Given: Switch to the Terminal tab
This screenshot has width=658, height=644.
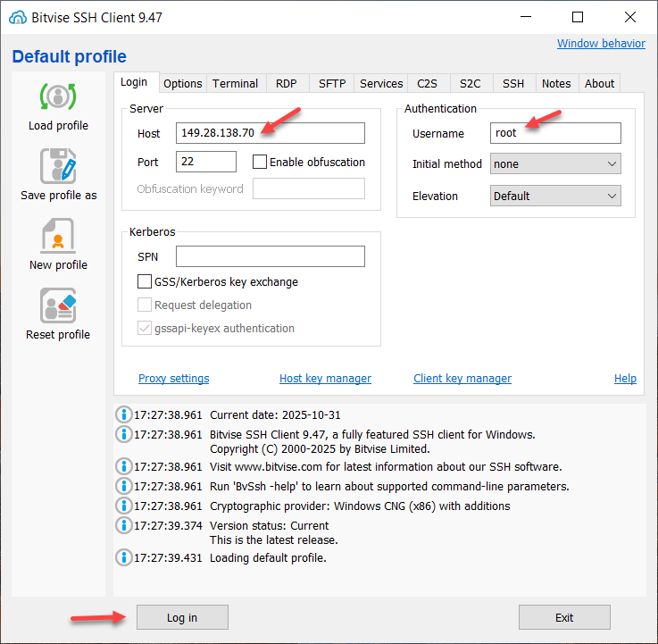Looking at the screenshot, I should pyautogui.click(x=235, y=83).
